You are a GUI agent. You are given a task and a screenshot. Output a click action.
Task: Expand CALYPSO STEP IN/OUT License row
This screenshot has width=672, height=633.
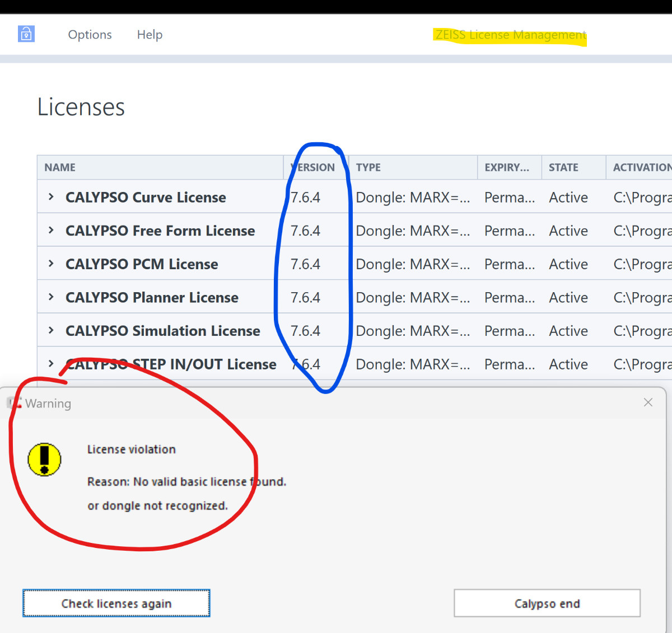pyautogui.click(x=51, y=364)
